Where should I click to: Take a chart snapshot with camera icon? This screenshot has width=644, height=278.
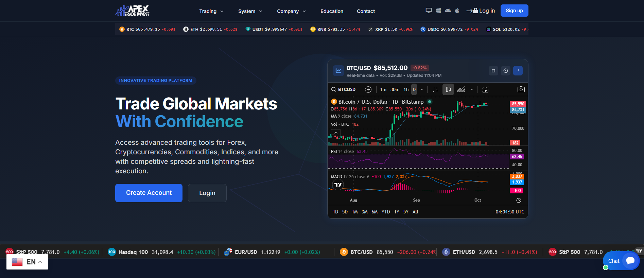[521, 89]
